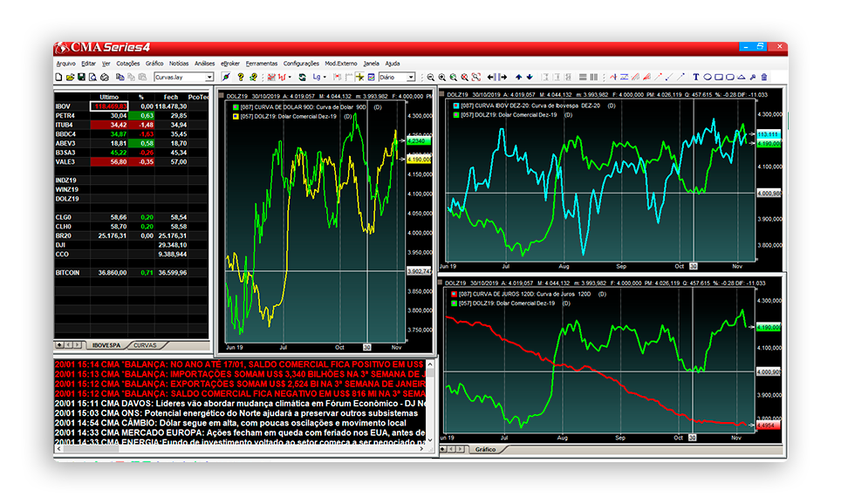Select the IBOV last price cell 118.469,83

point(109,106)
